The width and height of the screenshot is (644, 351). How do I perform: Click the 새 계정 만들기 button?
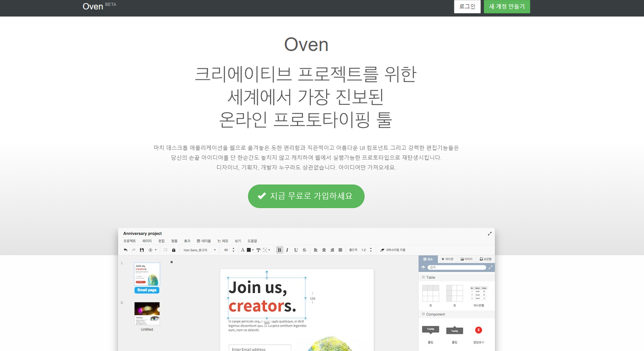(507, 6)
